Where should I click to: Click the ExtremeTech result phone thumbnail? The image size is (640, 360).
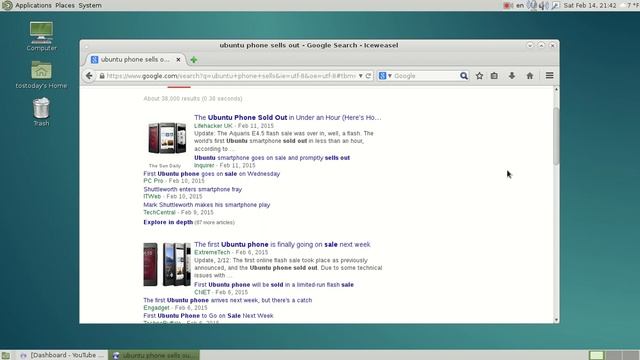coord(167,264)
